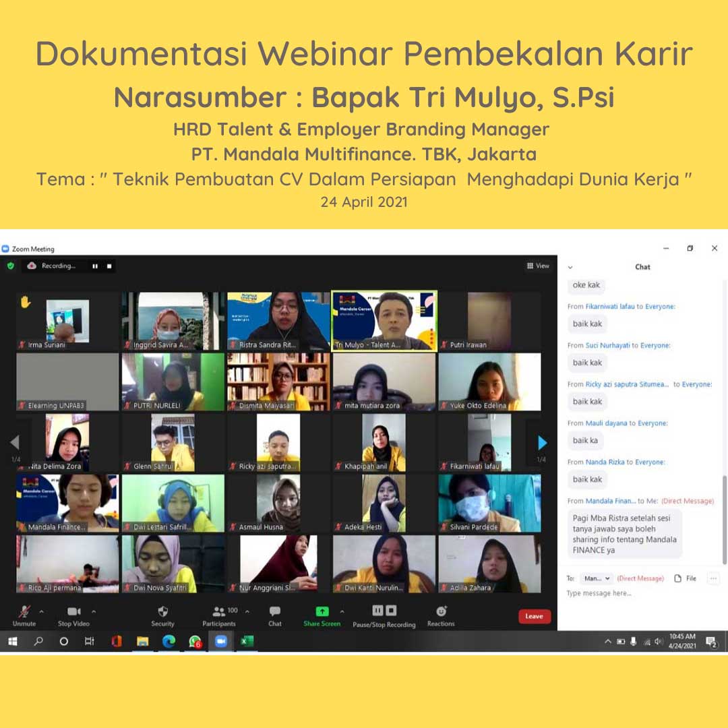728x728 pixels.
Task: Click sender name Fikarniwati lafau in chat
Action: pos(609,307)
